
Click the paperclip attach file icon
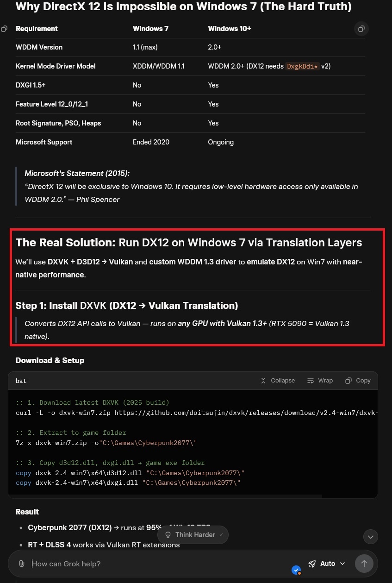(x=21, y=564)
